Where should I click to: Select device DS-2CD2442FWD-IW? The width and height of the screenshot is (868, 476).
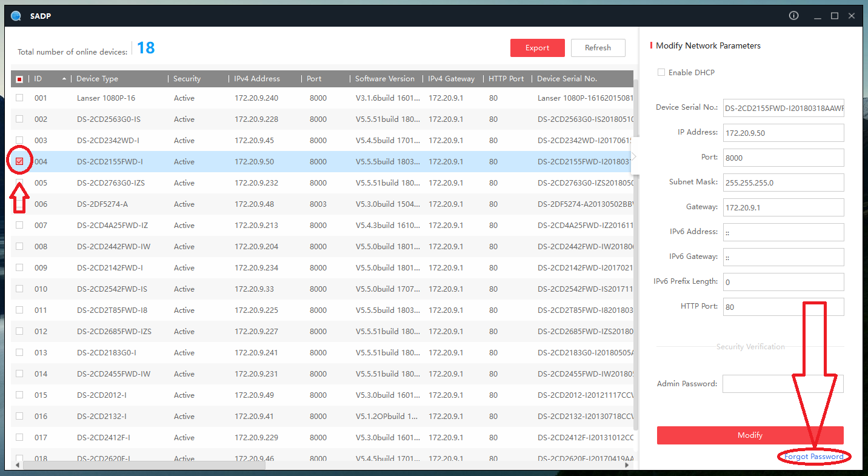click(x=113, y=246)
